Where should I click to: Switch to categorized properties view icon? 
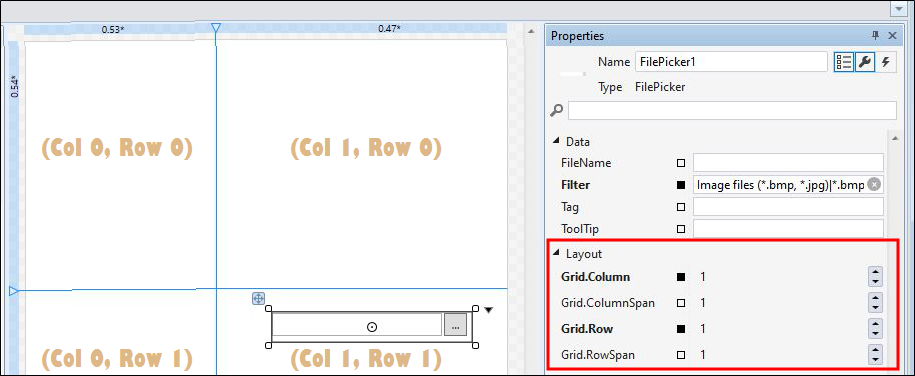[x=843, y=62]
